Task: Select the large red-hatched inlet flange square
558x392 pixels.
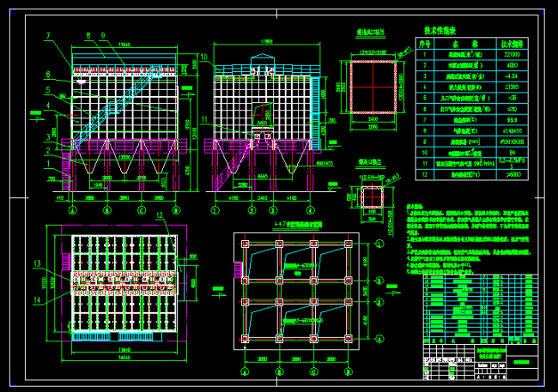Action: tap(373, 87)
